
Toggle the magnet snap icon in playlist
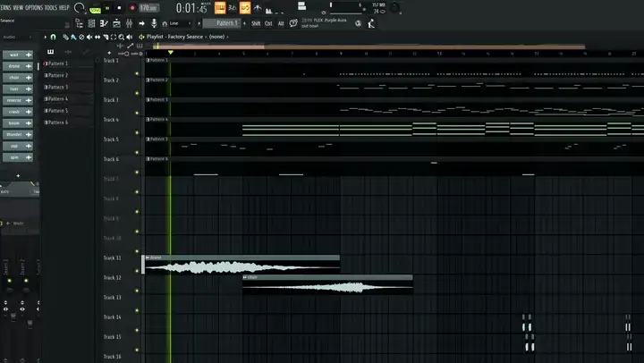[53, 37]
